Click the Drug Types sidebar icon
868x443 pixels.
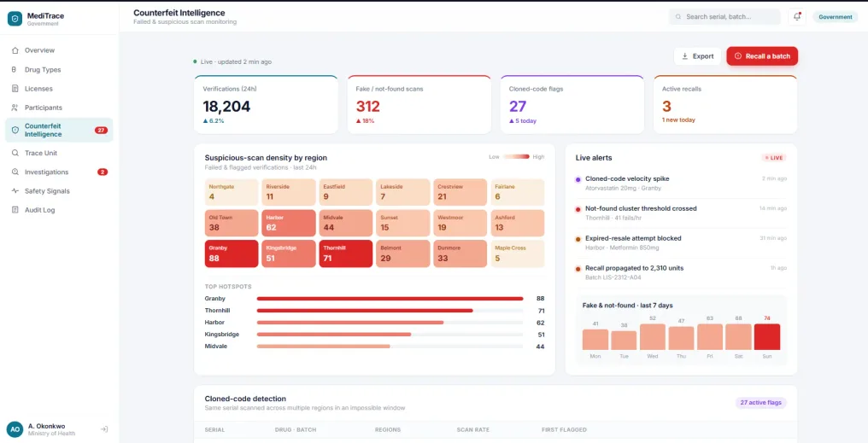(15, 70)
